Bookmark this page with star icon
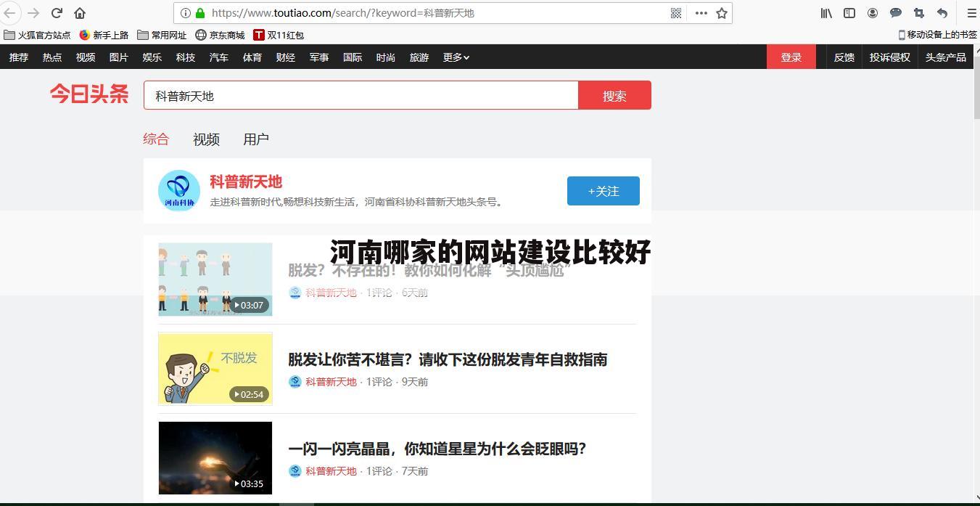 (x=722, y=13)
